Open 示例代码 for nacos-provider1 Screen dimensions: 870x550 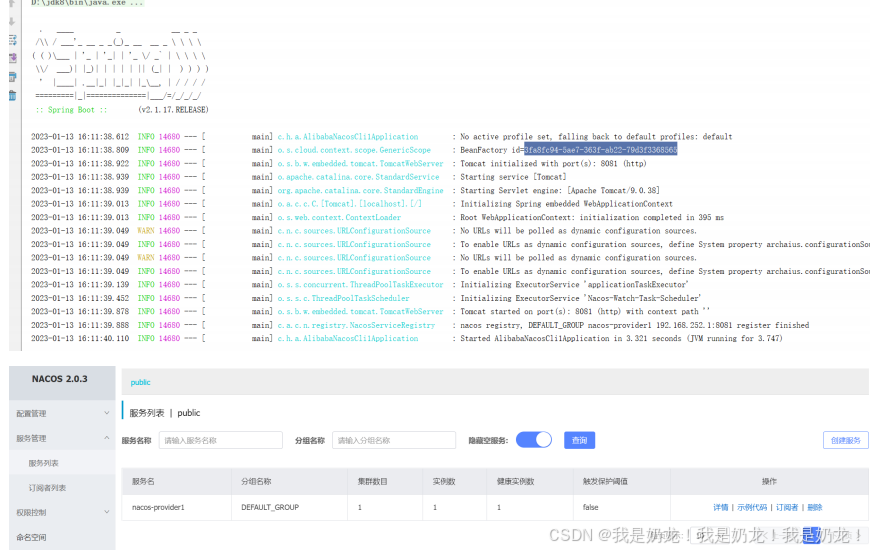click(752, 507)
